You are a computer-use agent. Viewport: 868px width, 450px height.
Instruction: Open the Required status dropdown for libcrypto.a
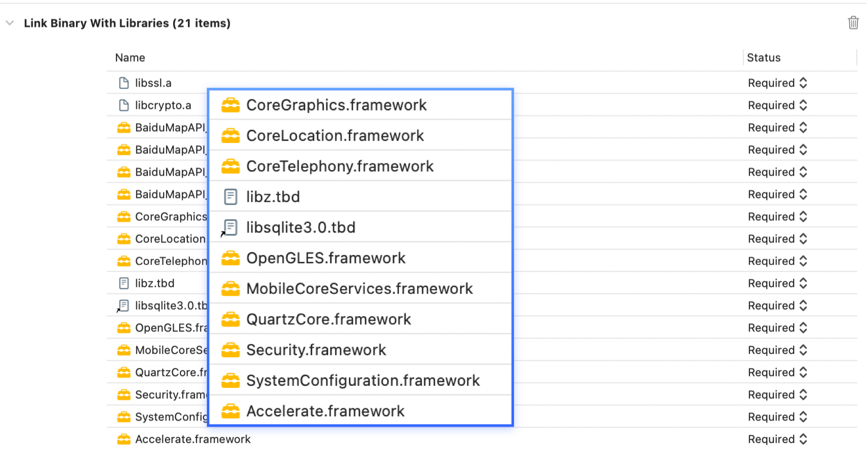click(777, 105)
